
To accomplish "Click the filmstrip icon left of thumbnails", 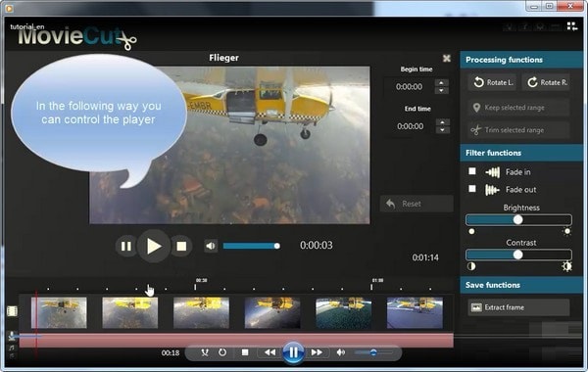I will pyautogui.click(x=12, y=311).
